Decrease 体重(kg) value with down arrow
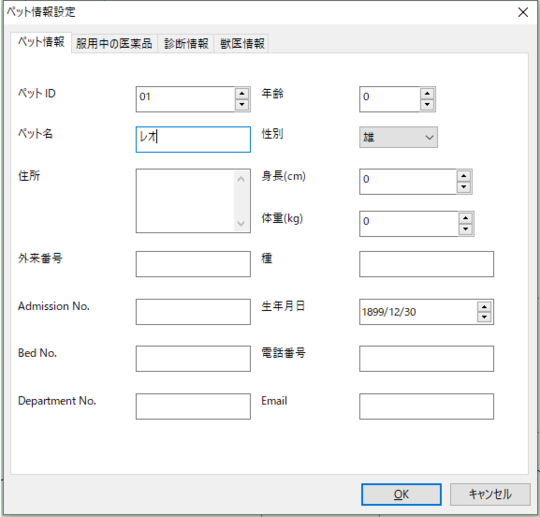Screen dimensions: 540x517 coord(465,229)
